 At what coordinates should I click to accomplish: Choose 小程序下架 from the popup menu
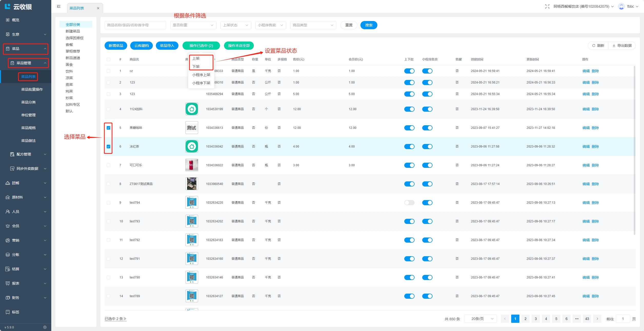(x=201, y=83)
